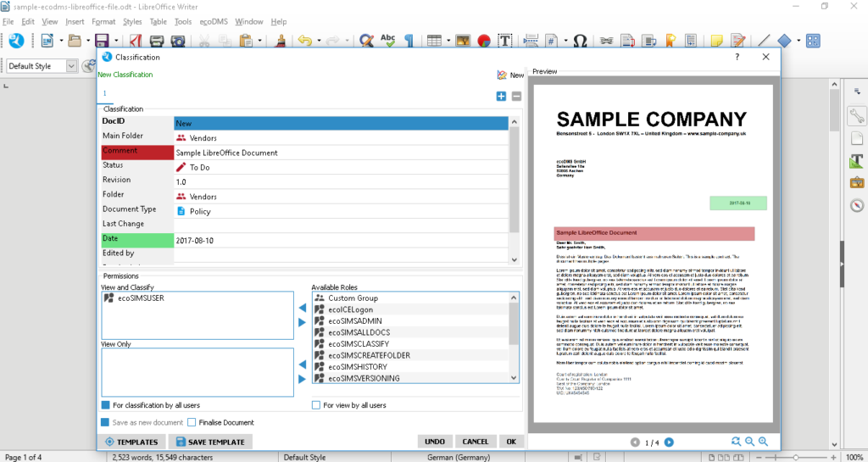This screenshot has height=462, width=868.
Task: Click the ecoDMS logo toolbar icon
Action: tap(16, 41)
